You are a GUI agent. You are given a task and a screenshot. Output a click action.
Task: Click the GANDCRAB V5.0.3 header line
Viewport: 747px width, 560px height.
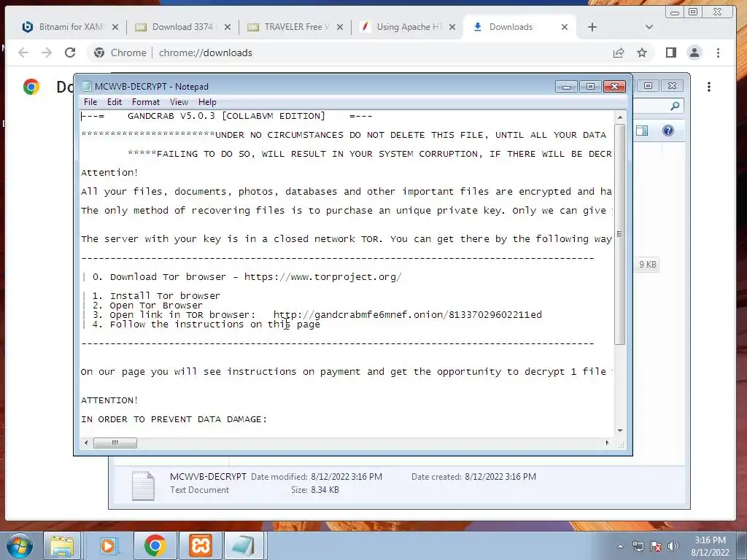[x=226, y=116]
